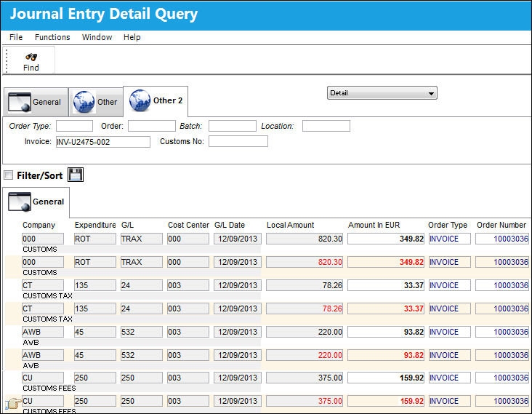Click the black 33.37 EUR amount cell

coord(386,285)
